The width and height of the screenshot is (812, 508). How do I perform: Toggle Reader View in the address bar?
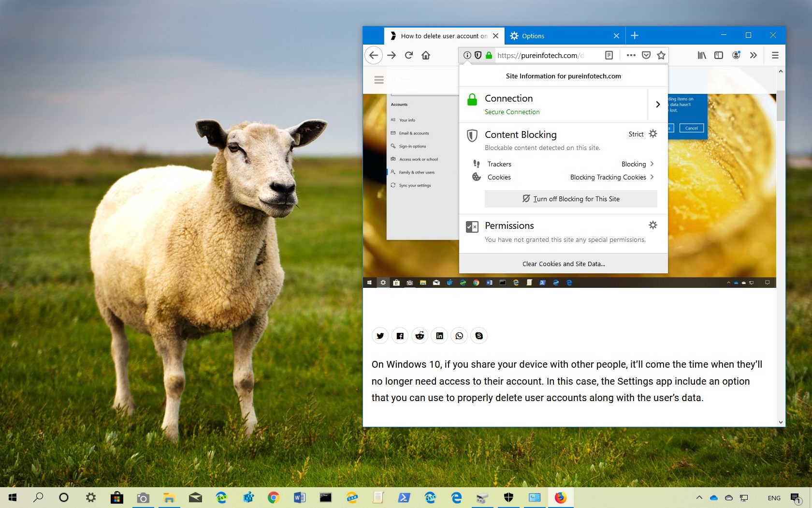pyautogui.click(x=609, y=55)
